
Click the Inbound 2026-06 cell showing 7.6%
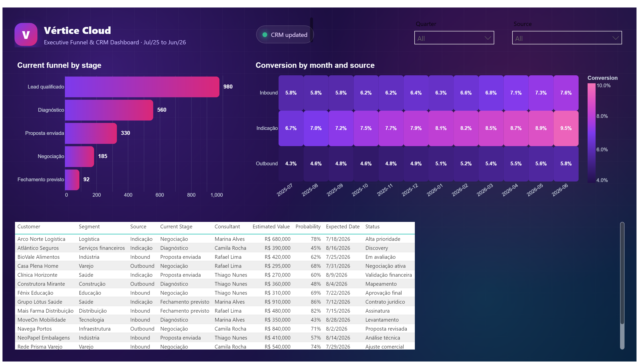coord(566,93)
